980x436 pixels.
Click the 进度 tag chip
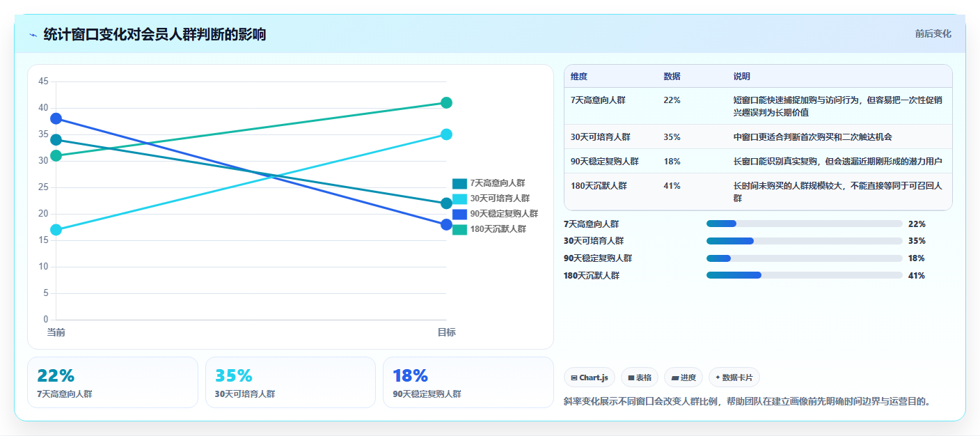coord(683,377)
